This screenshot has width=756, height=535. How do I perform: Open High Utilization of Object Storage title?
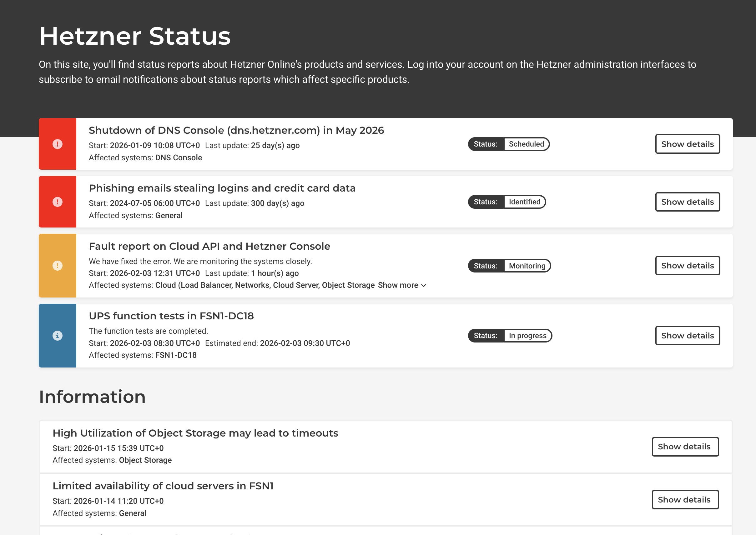195,433
